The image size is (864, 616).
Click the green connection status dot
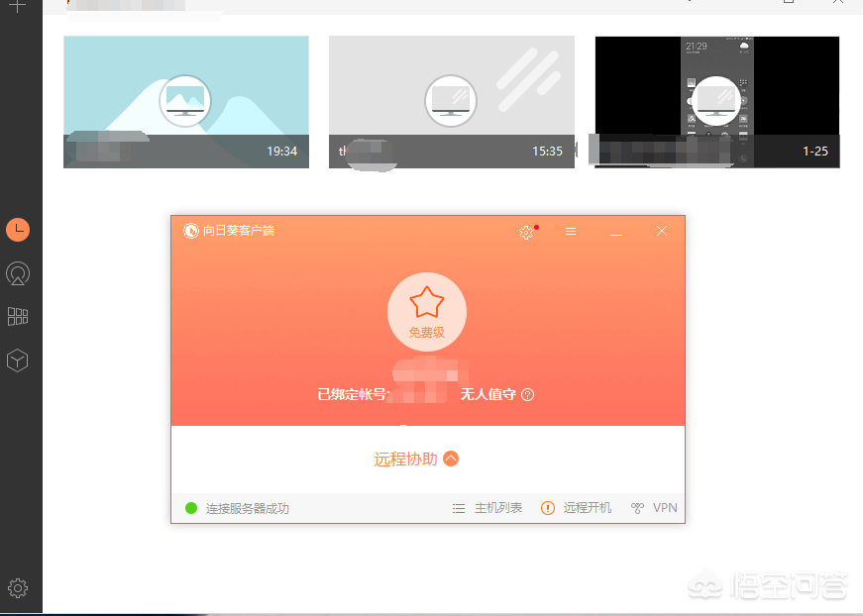(191, 508)
